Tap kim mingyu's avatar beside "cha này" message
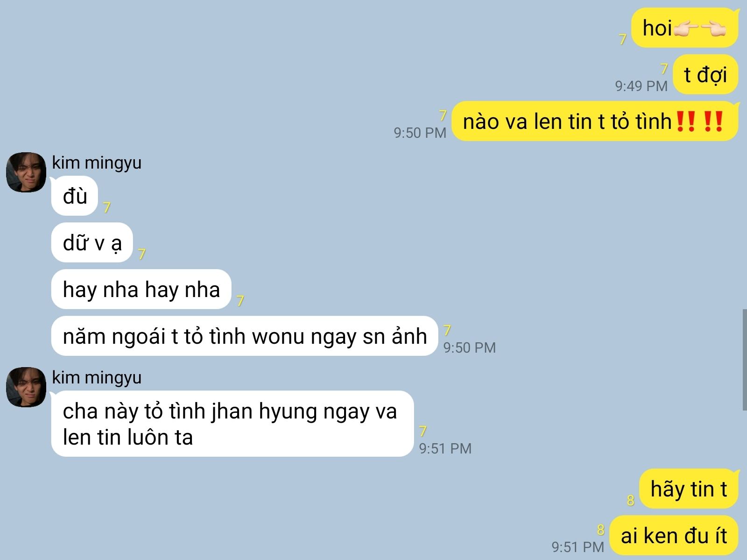Screen dimensions: 747x560 click(x=26, y=387)
